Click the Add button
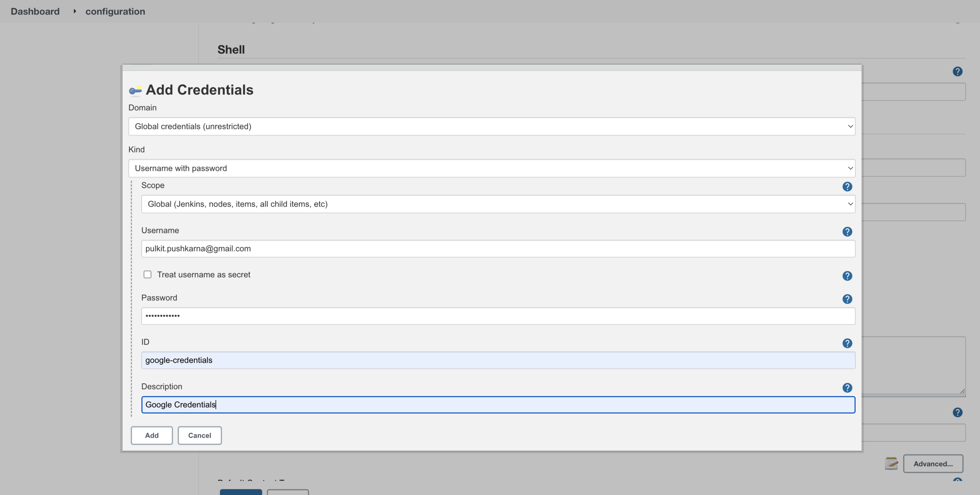 pyautogui.click(x=152, y=435)
